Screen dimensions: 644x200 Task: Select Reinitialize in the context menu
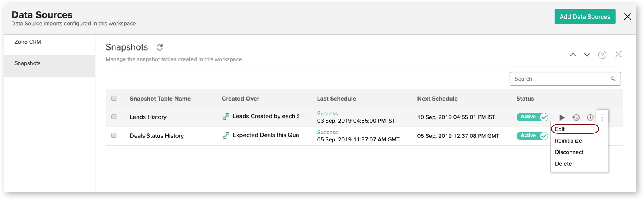[x=568, y=141]
